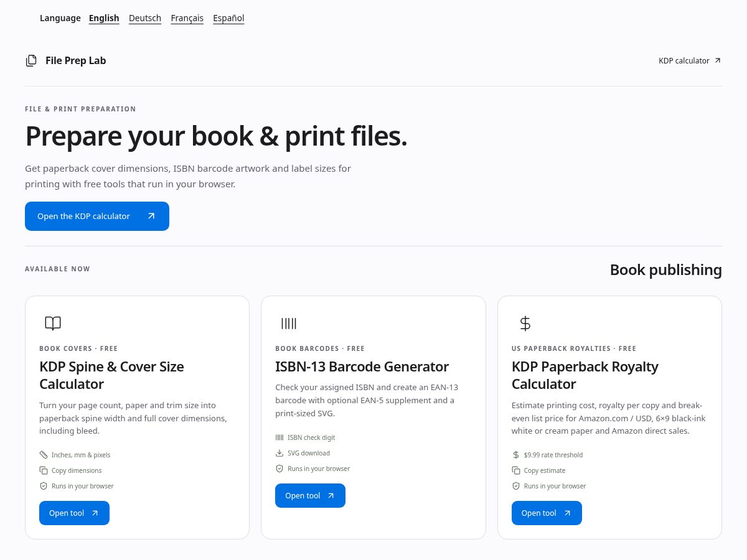Click the Language label
The height and width of the screenshot is (560, 747).
pyautogui.click(x=60, y=18)
